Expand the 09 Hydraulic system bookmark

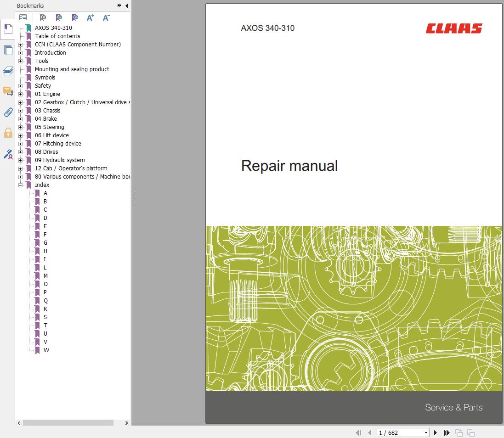[x=21, y=160]
